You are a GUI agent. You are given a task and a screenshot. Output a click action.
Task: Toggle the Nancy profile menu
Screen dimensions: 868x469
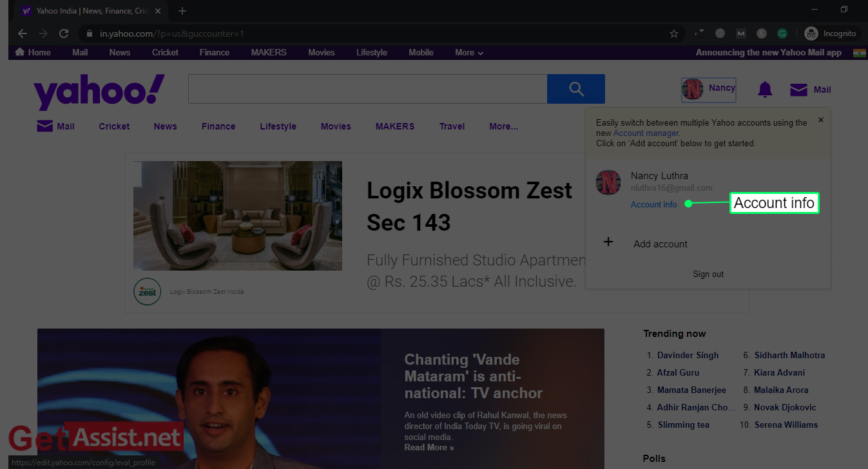point(709,89)
